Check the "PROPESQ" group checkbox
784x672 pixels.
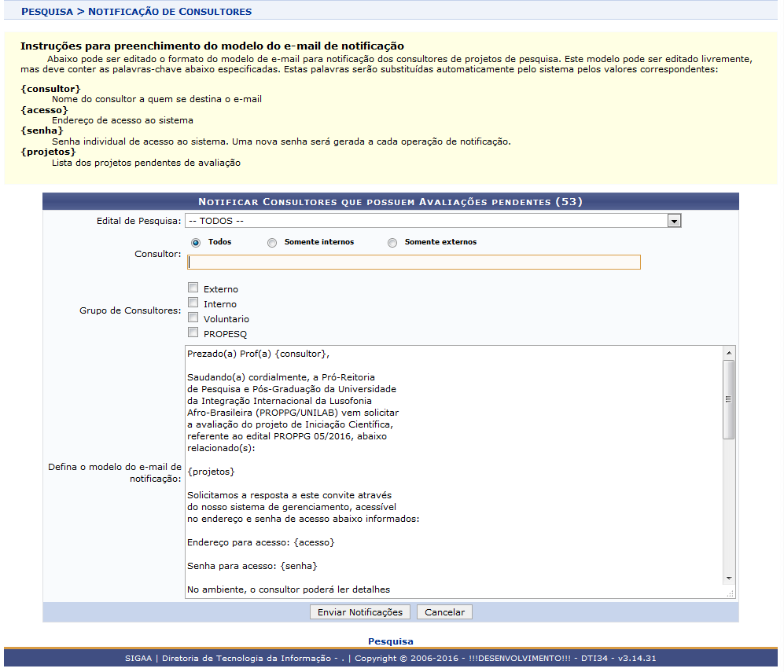click(193, 332)
